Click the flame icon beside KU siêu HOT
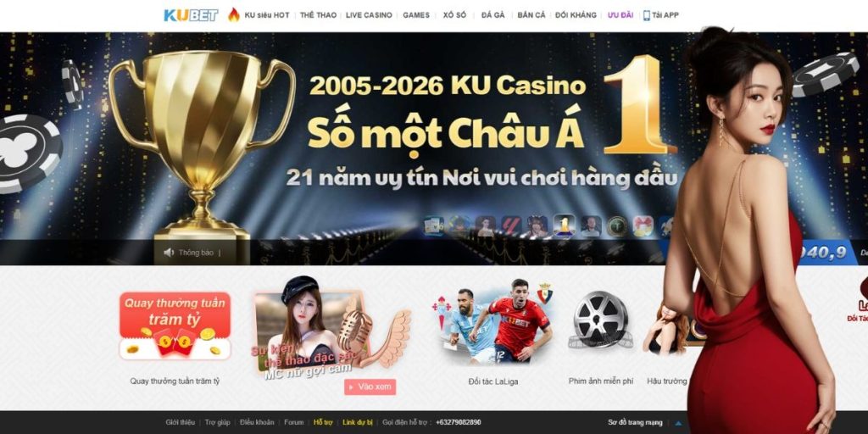This screenshot has height=434, width=868. point(234,14)
